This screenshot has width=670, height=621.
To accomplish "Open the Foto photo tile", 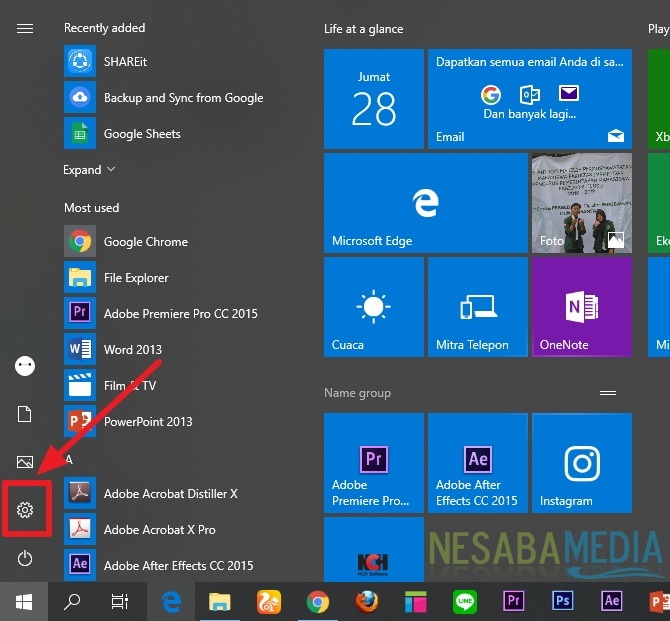I will tap(582, 203).
